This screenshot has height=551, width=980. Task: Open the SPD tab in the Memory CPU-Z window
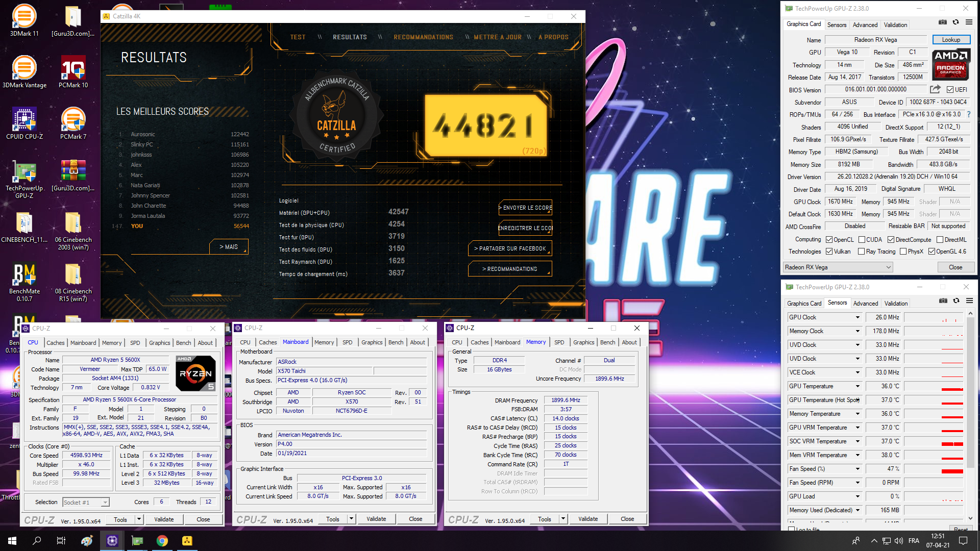tap(559, 342)
